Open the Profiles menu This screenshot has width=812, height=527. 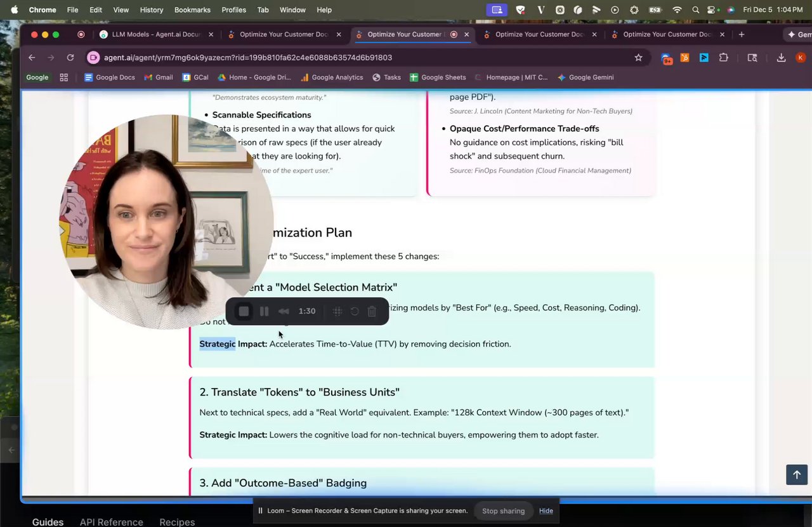(234, 10)
